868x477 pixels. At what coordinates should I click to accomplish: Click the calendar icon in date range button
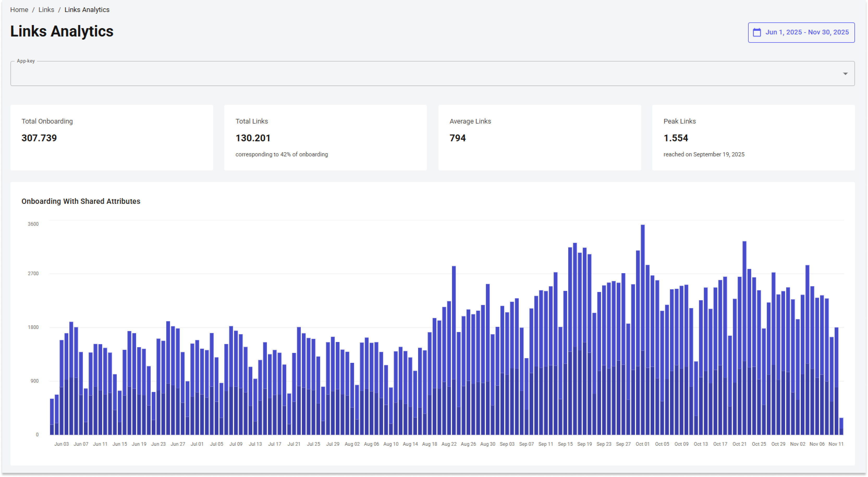(x=757, y=32)
